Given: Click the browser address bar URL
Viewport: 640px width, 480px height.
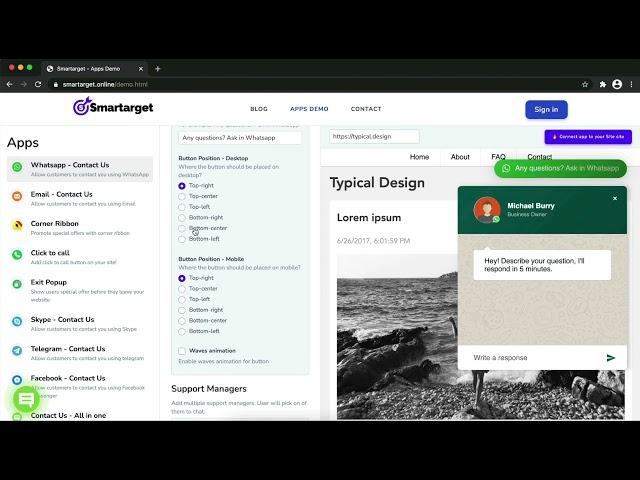Looking at the screenshot, I should tap(105, 84).
